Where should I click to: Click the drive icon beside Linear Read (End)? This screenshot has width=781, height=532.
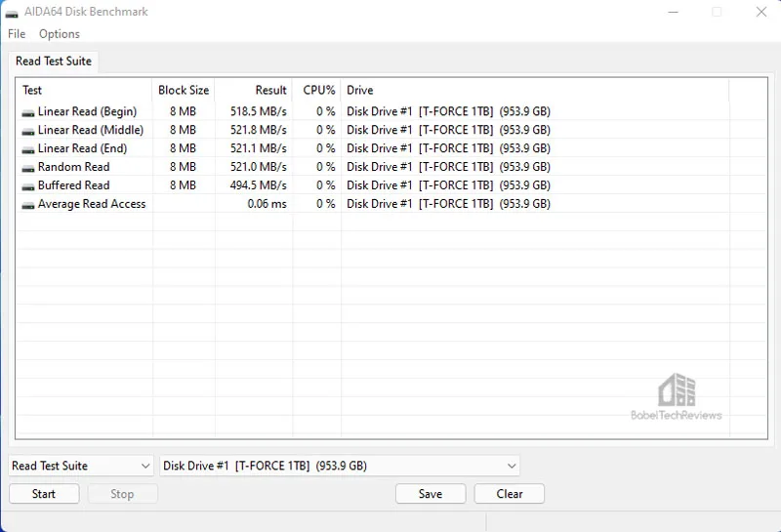(28, 150)
